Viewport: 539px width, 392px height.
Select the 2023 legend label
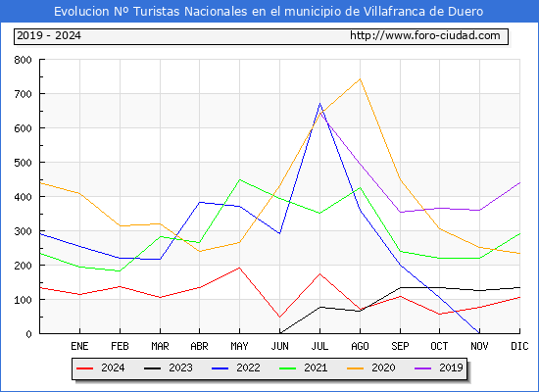[x=180, y=367]
